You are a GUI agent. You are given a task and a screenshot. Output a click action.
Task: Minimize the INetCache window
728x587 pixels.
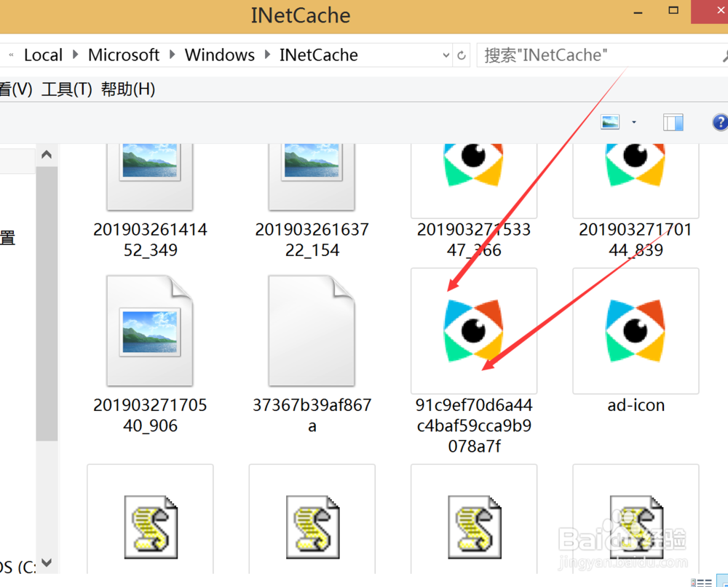click(638, 12)
